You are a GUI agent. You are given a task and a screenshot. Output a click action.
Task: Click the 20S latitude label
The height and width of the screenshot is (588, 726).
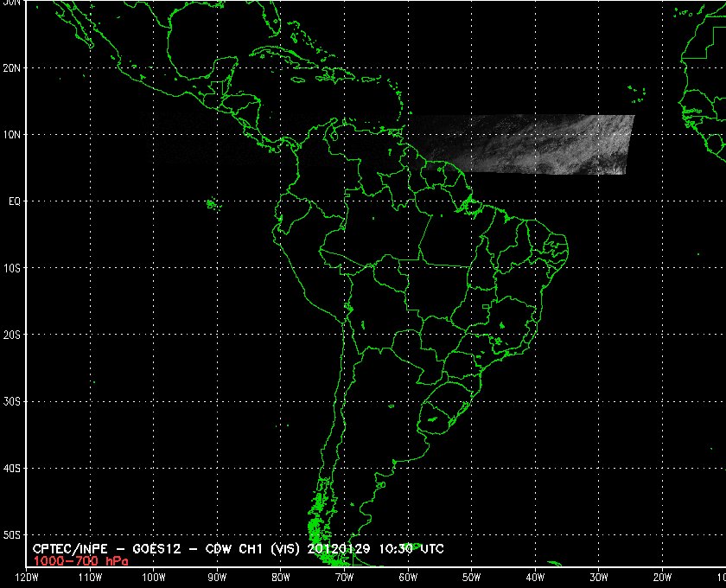pyautogui.click(x=12, y=335)
